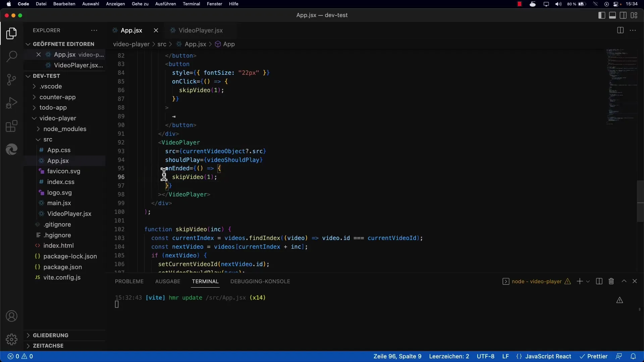The image size is (644, 362).
Task: Open the Manage gear icon
Action: pyautogui.click(x=11, y=339)
